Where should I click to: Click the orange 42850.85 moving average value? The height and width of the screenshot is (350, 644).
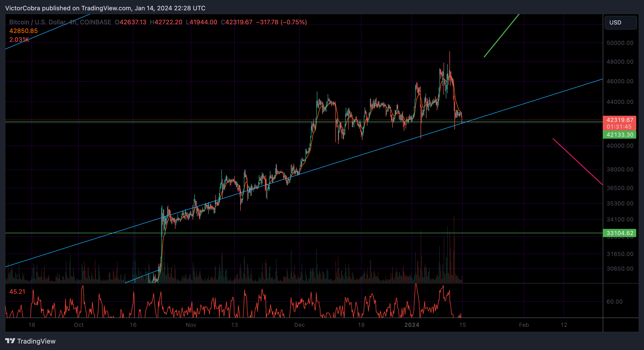[x=23, y=31]
